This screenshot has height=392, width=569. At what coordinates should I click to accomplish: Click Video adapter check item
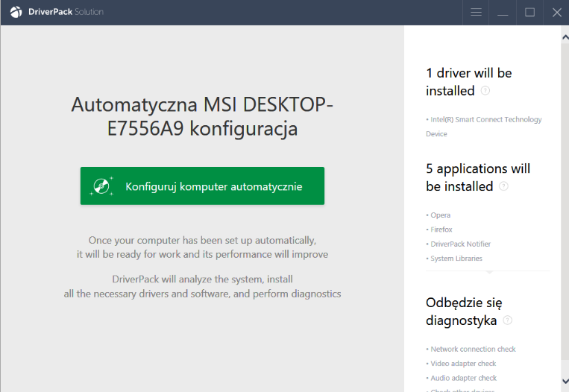(461, 364)
